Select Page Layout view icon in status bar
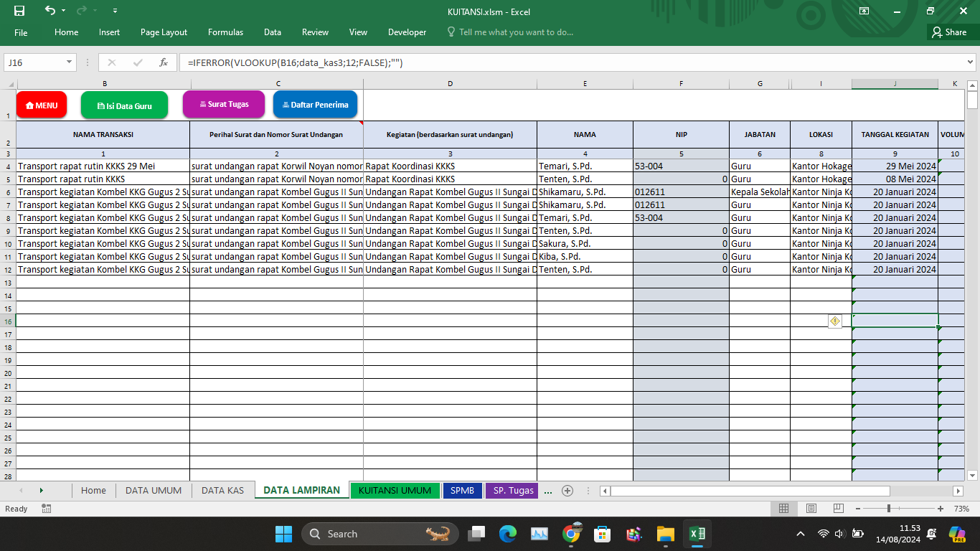 pyautogui.click(x=811, y=509)
